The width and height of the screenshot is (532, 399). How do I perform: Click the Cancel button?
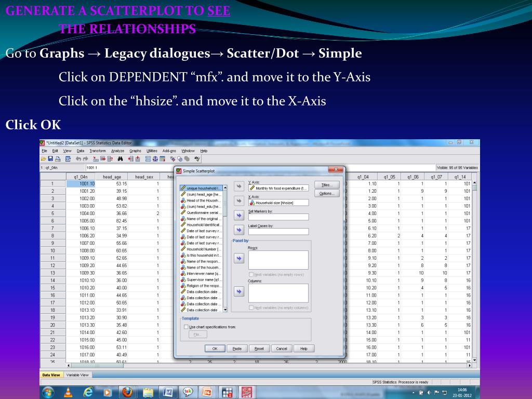[x=282, y=349]
